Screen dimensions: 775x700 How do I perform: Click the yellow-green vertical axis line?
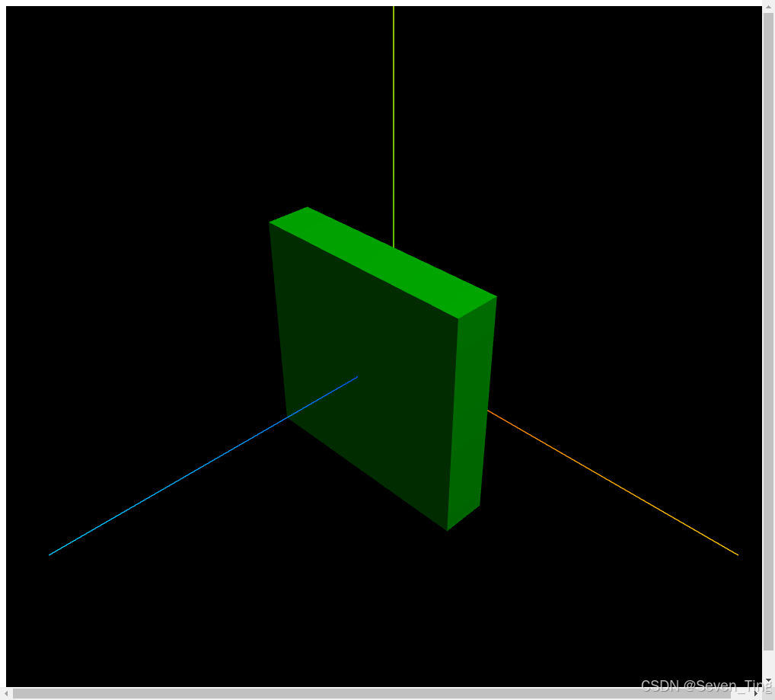click(x=394, y=126)
